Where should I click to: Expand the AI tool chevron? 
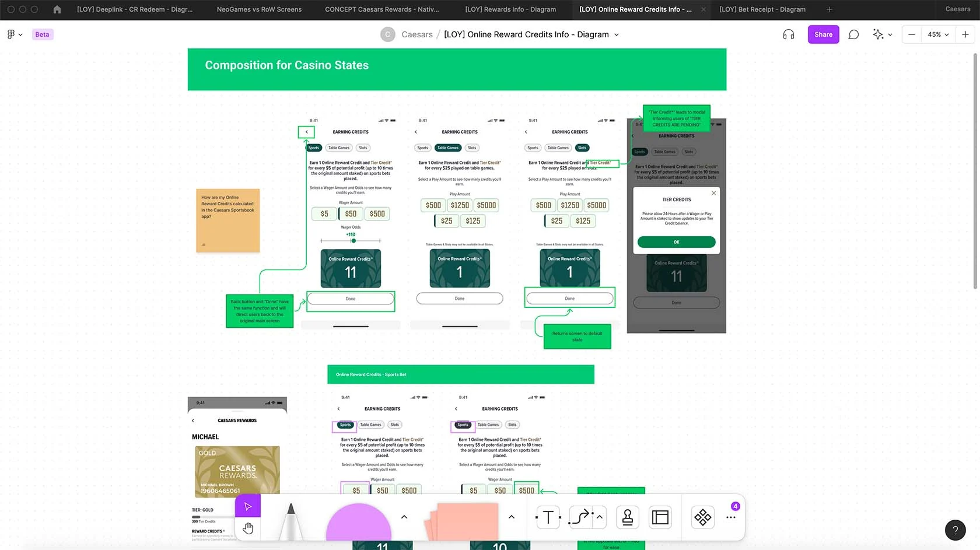(x=890, y=34)
